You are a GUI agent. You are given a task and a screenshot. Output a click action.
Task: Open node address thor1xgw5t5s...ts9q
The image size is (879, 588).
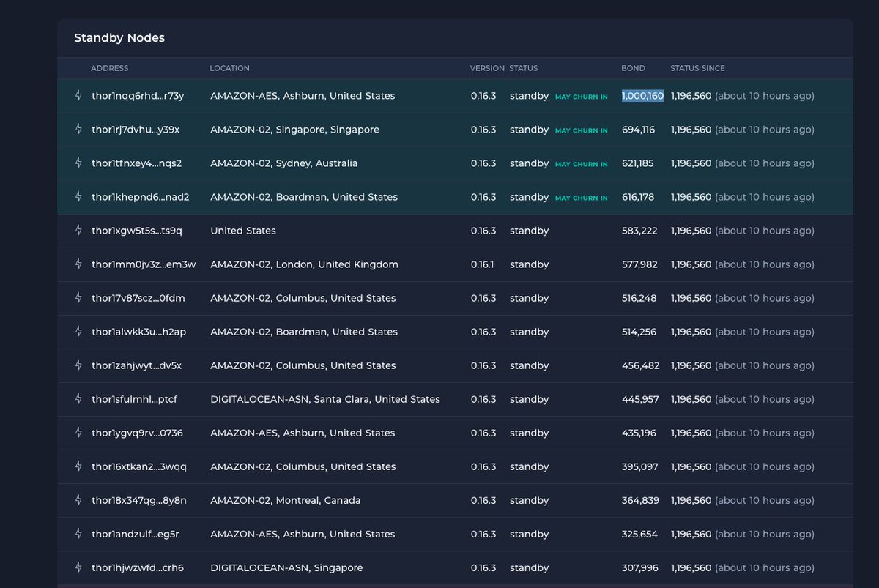click(x=136, y=231)
